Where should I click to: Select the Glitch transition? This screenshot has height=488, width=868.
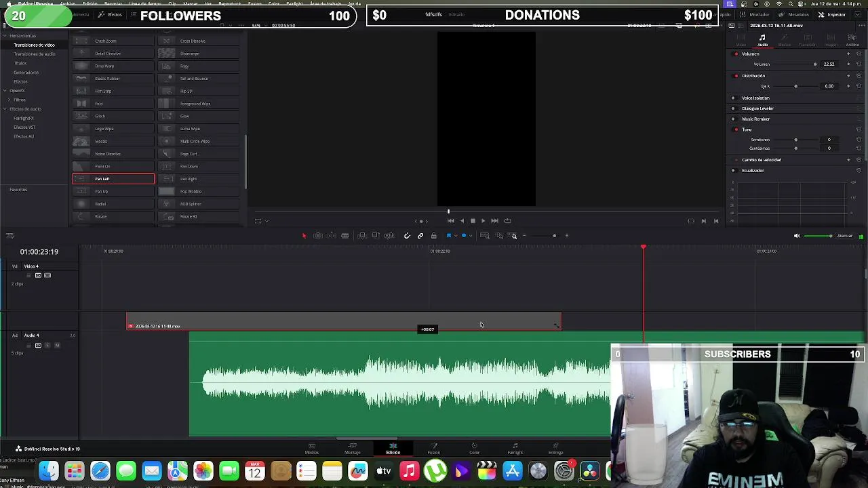(x=113, y=117)
